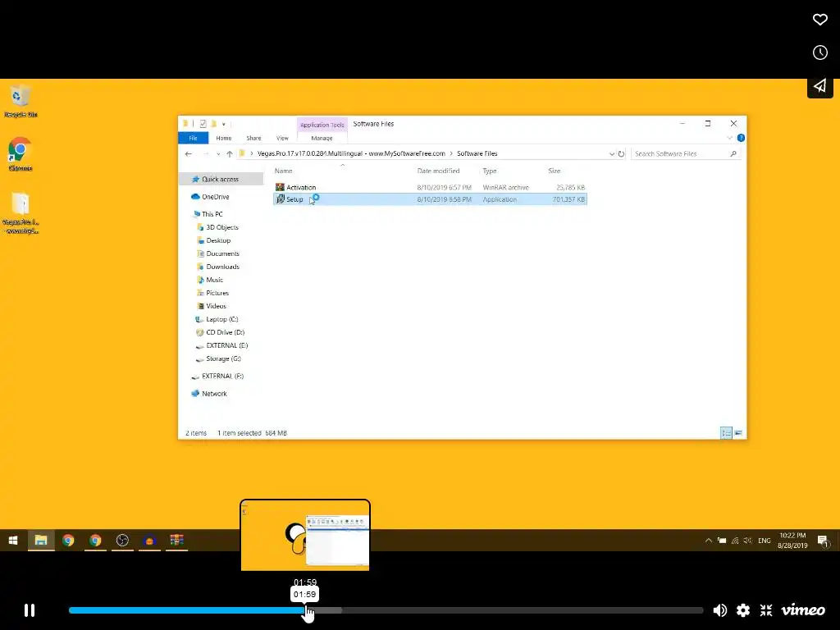Switch to large icons view button
The height and width of the screenshot is (630, 840).
click(738, 433)
